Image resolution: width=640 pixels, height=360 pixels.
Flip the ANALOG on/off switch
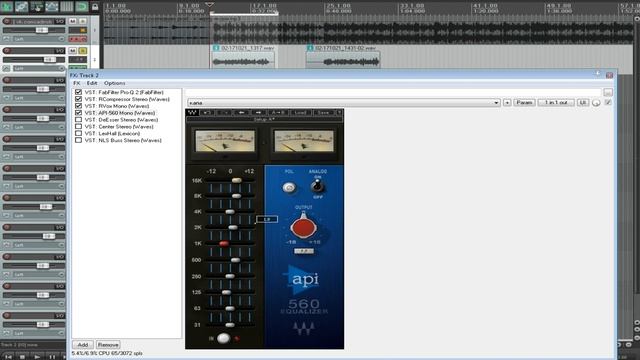point(317,187)
